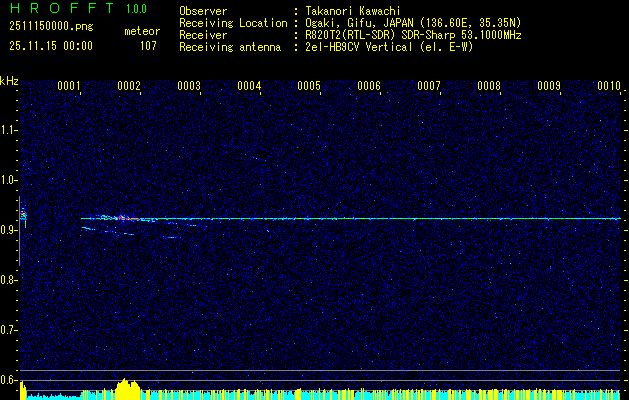Click time marker 0010
The image size is (629, 400).
(609, 86)
